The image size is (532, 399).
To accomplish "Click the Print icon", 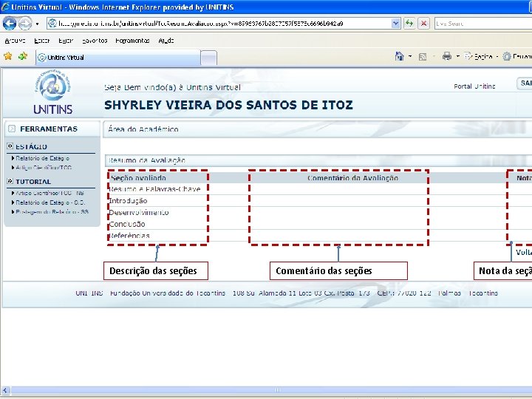I will coord(447,56).
